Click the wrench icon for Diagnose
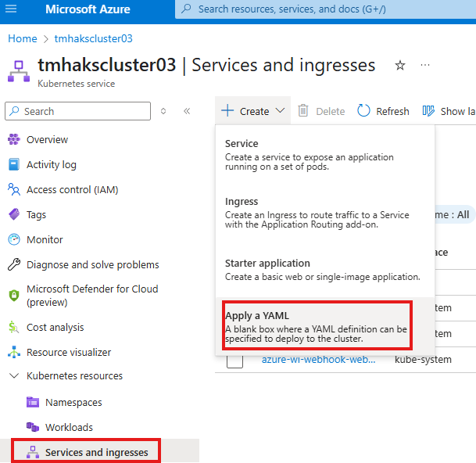This screenshot has width=476, height=463. pyautogui.click(x=14, y=264)
